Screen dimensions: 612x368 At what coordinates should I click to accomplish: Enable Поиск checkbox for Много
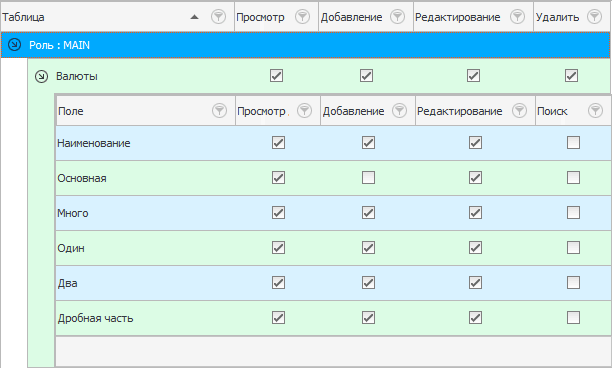(573, 213)
